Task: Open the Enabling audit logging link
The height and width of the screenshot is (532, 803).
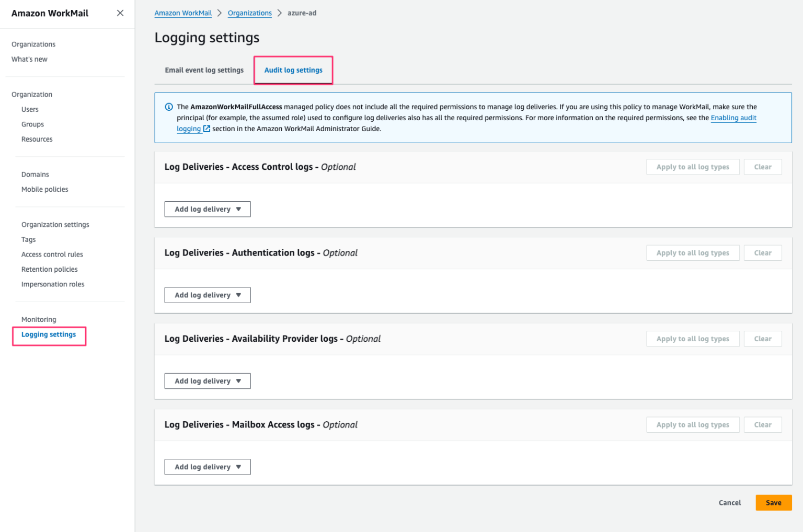Action: 733,118
